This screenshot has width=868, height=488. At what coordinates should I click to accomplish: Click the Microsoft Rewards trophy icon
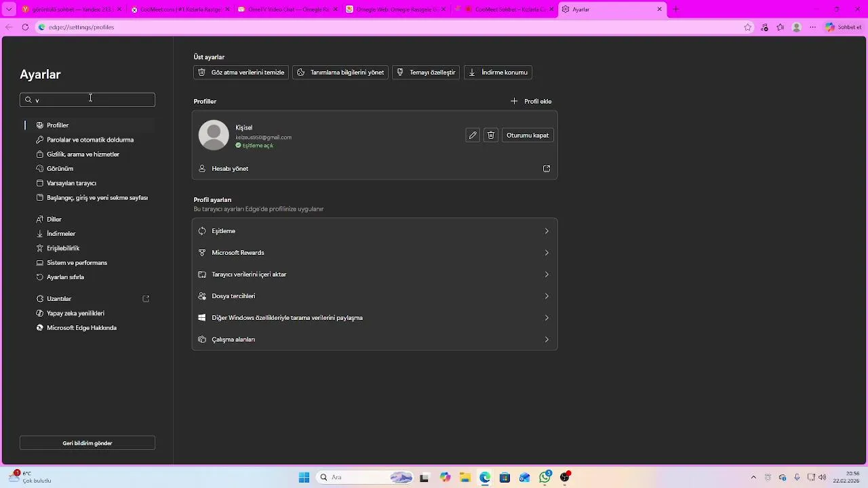(x=202, y=253)
